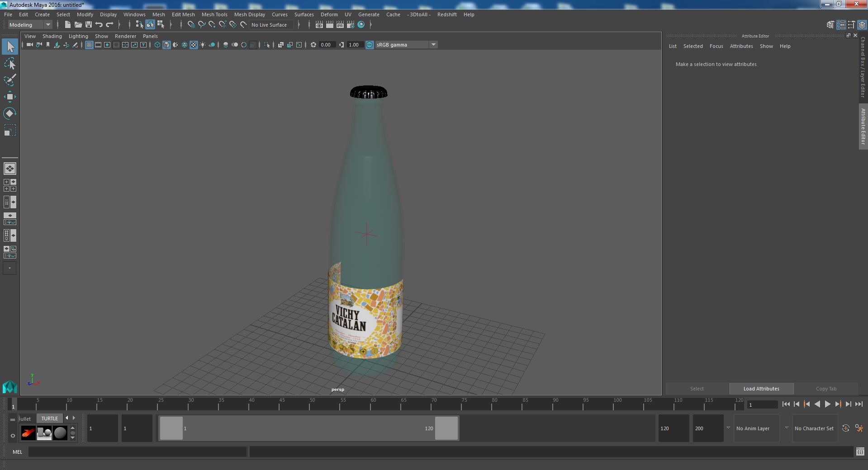Create a new scene from the toolbar

click(x=68, y=24)
